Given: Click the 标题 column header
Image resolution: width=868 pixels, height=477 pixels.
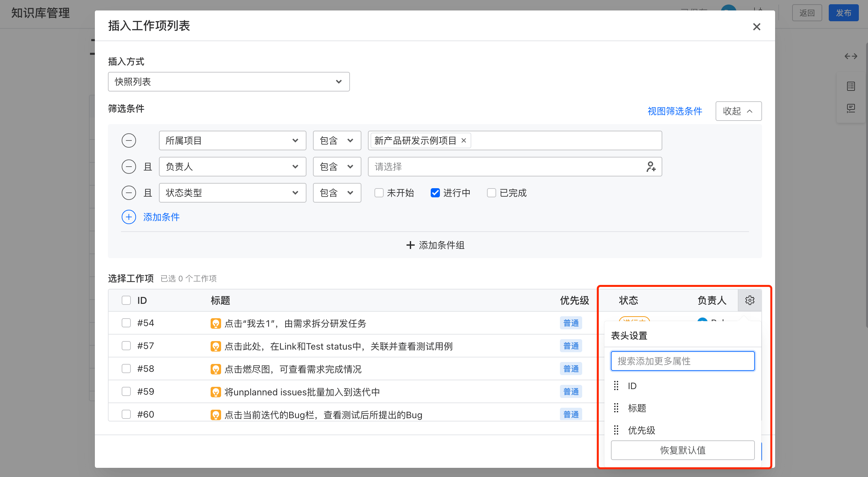Looking at the screenshot, I should [x=220, y=300].
